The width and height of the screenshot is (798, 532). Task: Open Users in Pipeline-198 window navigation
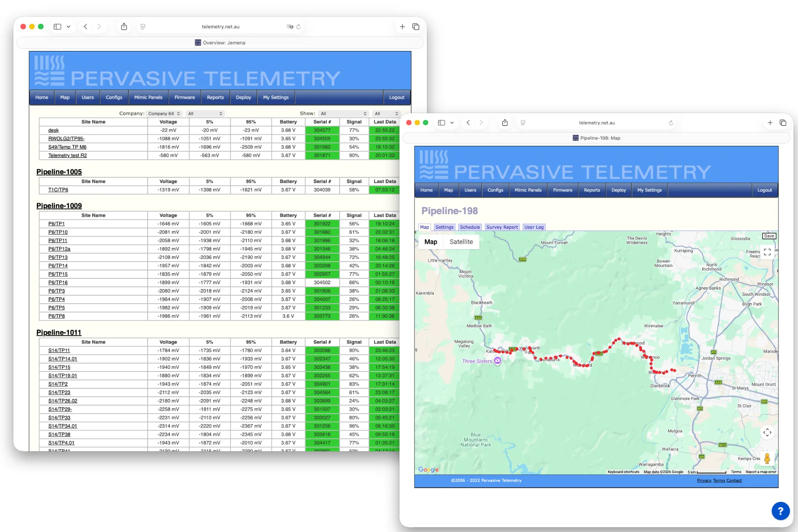(x=470, y=190)
